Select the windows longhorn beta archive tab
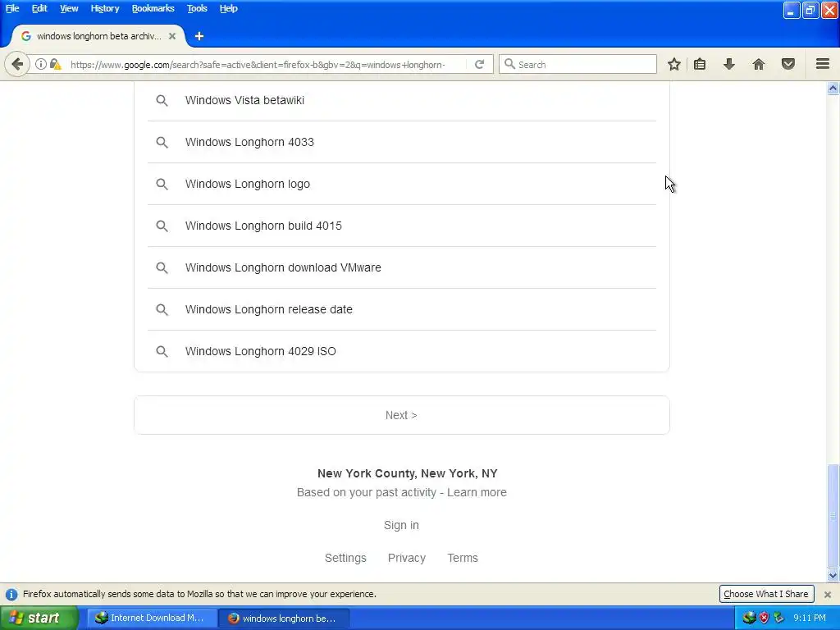Image resolution: width=840 pixels, height=630 pixels. point(98,36)
